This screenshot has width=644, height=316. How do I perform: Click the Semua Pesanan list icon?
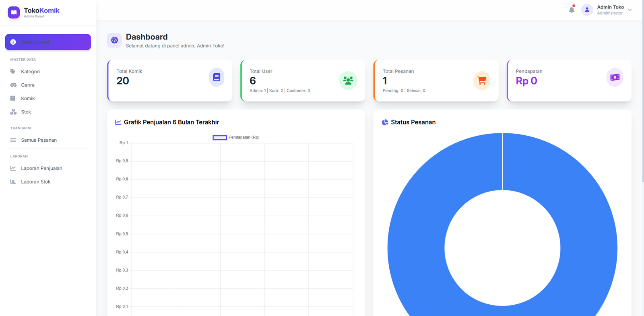pos(13,140)
